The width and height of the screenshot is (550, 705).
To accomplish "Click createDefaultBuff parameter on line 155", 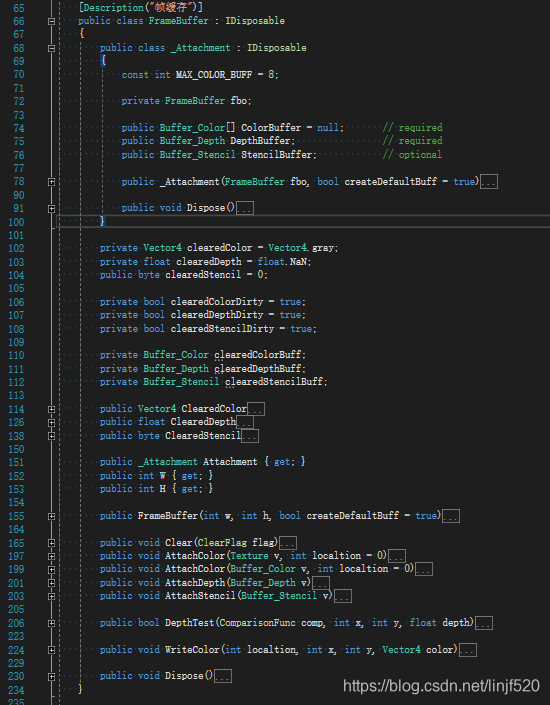I will pyautogui.click(x=353, y=516).
